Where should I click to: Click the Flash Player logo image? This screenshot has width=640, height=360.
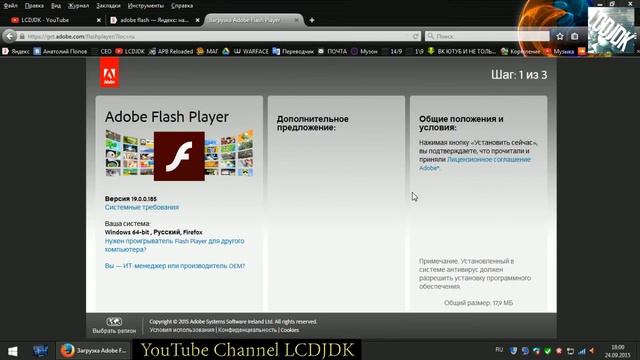179,156
